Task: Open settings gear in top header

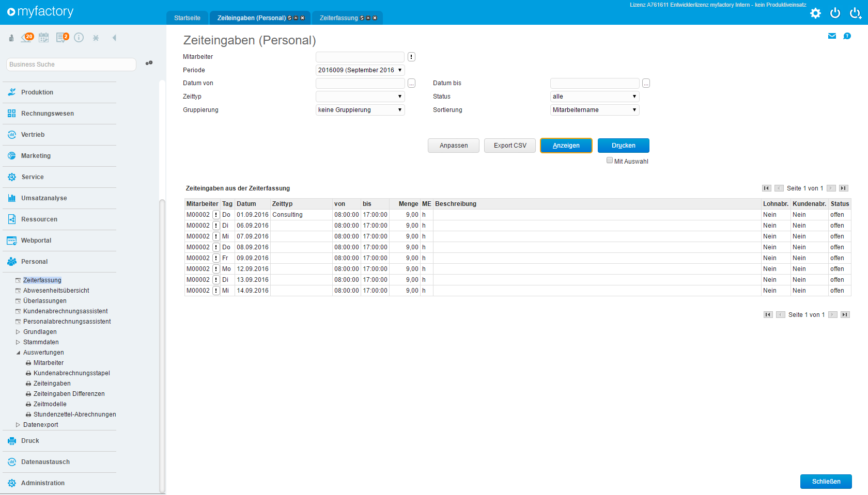Action: click(815, 13)
